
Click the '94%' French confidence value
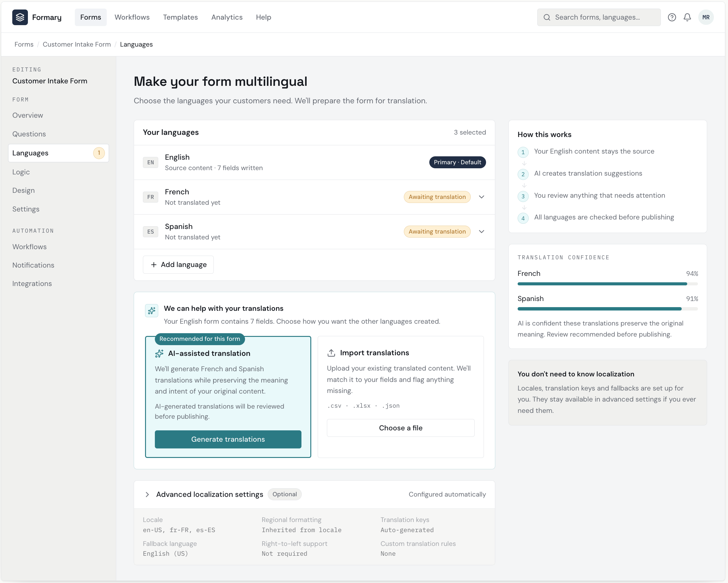tap(692, 274)
